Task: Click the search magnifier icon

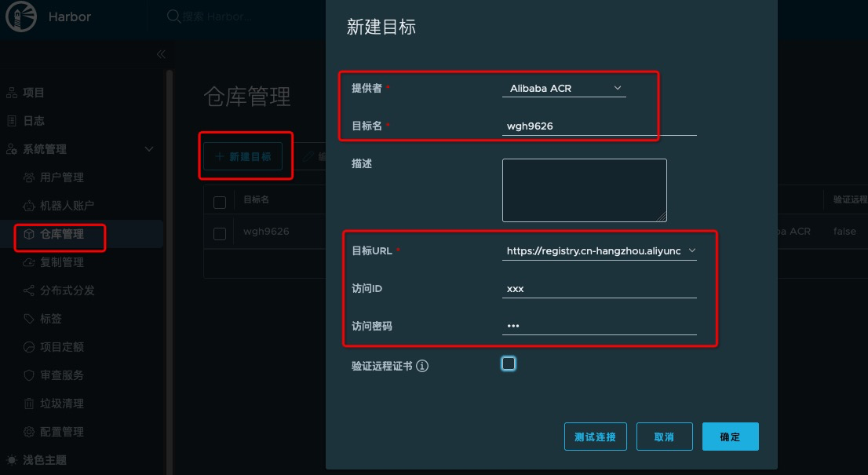Action: pyautogui.click(x=173, y=16)
